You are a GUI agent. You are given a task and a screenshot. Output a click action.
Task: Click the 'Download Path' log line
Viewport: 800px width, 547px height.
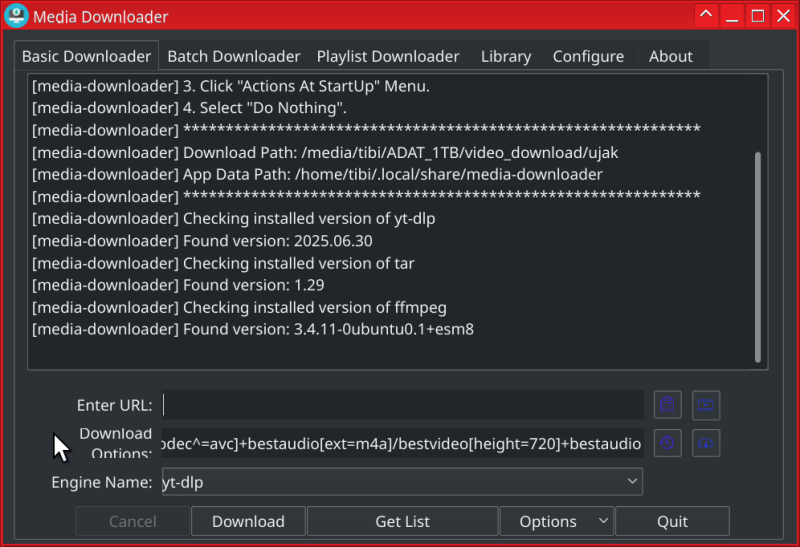325,153
